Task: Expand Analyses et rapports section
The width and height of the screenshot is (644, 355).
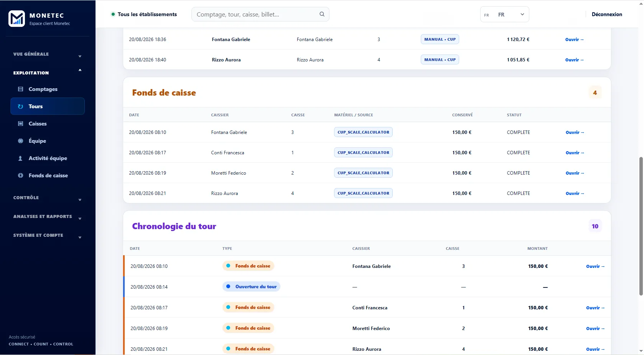Action: 48,216
